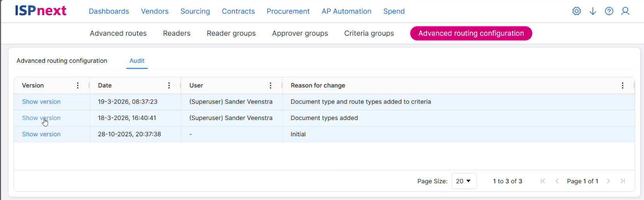644x200 pixels.
Task: Jump to the first page arrow
Action: click(x=543, y=181)
